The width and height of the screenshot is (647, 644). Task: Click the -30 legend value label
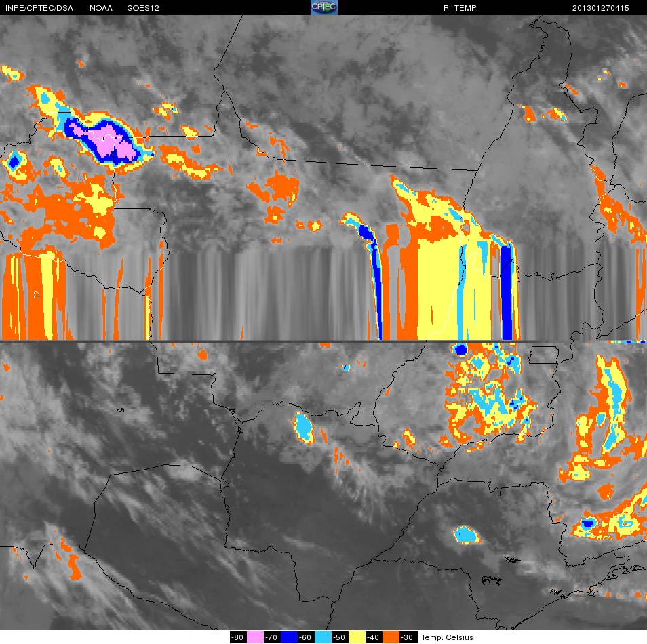click(408, 637)
